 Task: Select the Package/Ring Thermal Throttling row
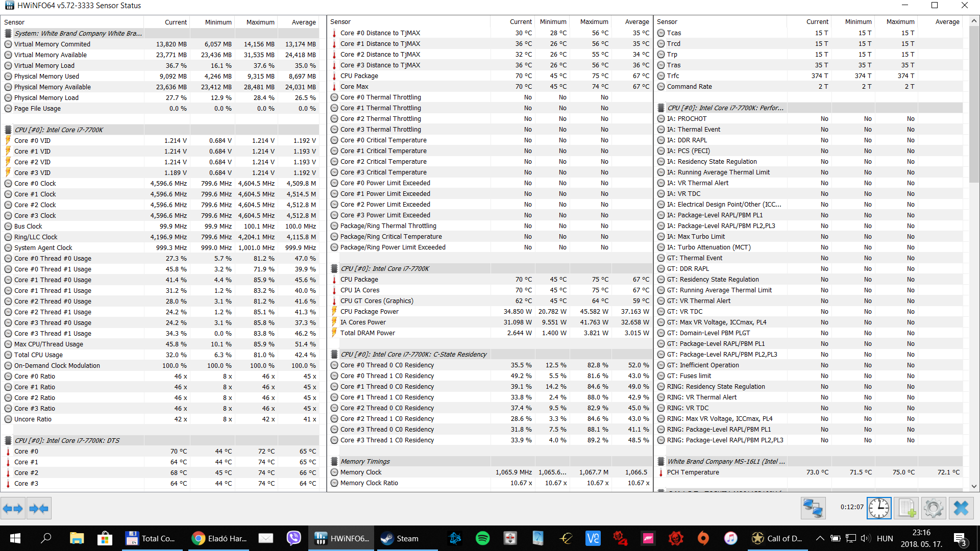(490, 226)
